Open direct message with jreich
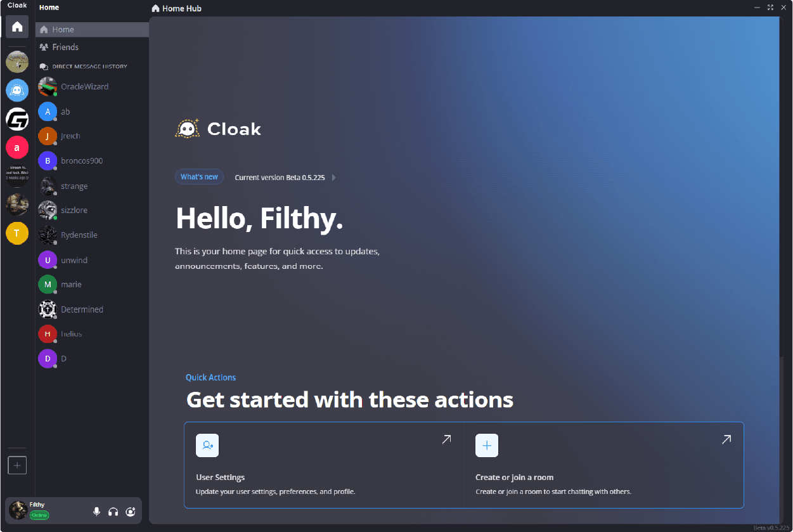This screenshot has width=793, height=532. pos(92,136)
